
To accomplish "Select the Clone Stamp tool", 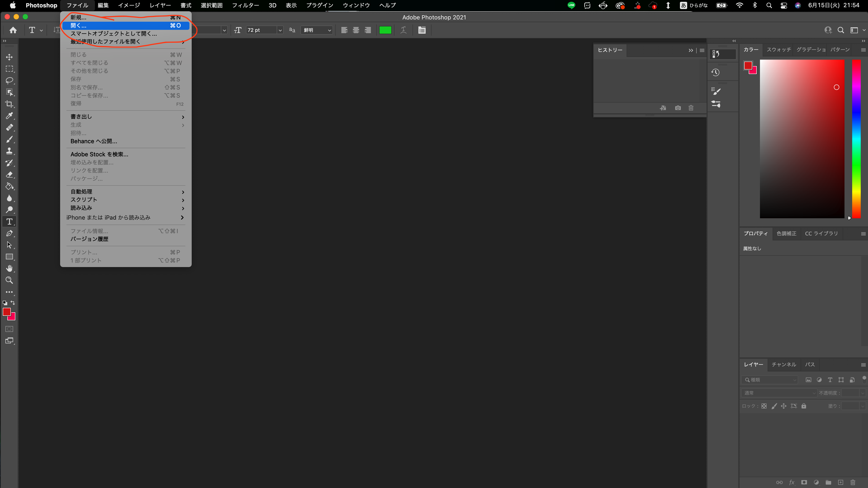I will 9,151.
